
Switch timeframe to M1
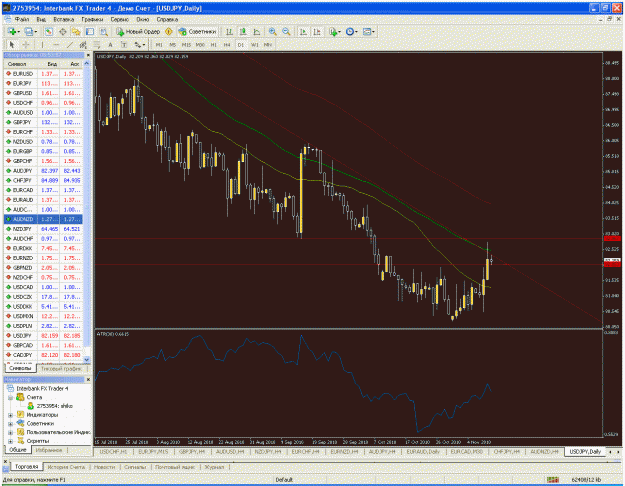(x=159, y=45)
